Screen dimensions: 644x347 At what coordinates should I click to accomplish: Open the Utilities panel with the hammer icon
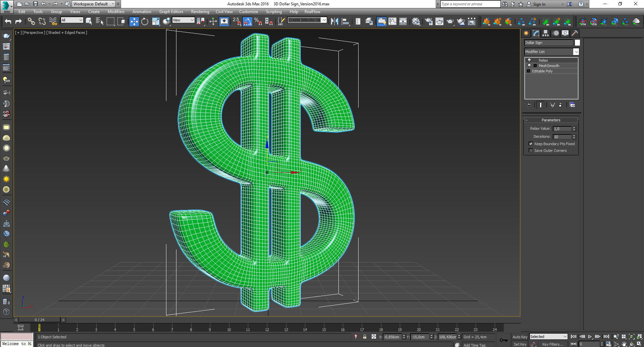[x=575, y=33]
